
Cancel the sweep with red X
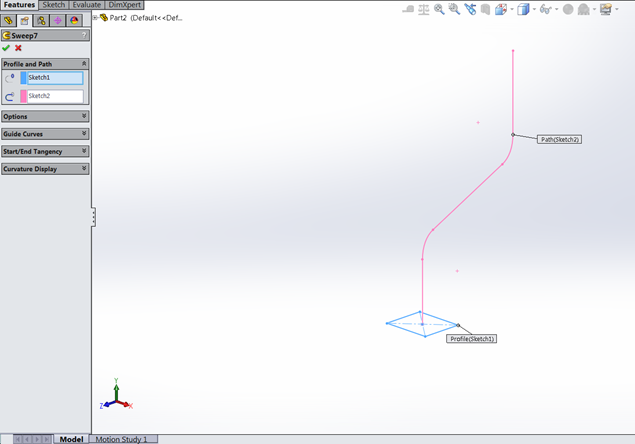[18, 48]
